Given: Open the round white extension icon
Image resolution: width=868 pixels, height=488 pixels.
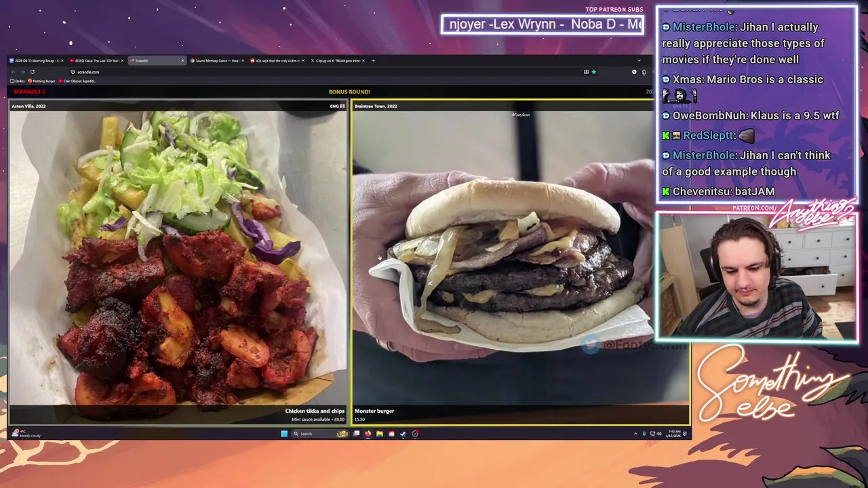Looking at the screenshot, I should [634, 72].
